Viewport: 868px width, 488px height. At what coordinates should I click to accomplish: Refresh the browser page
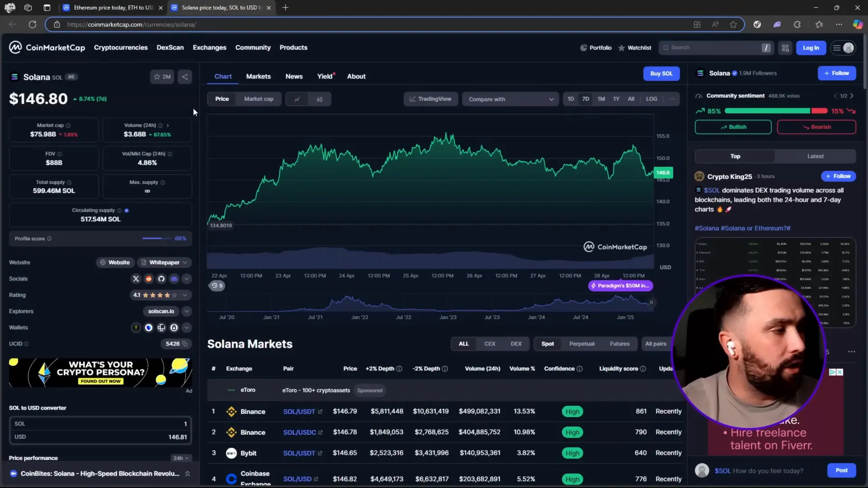[x=33, y=24]
